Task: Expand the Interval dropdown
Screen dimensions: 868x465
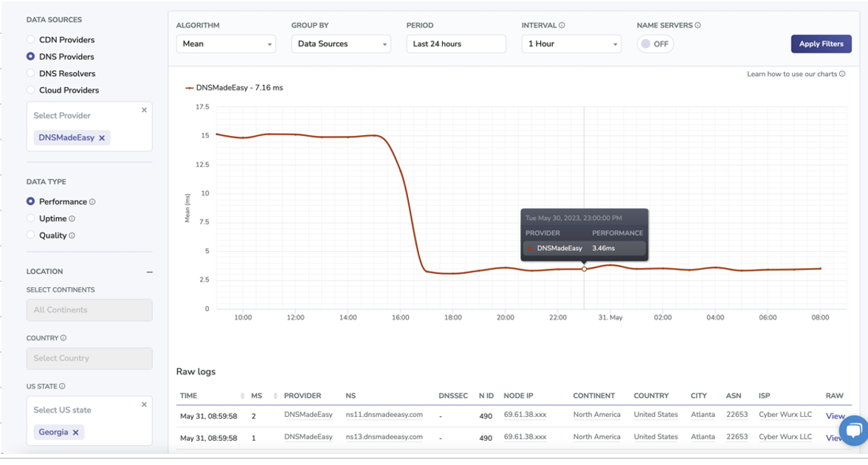Action: [x=571, y=44]
